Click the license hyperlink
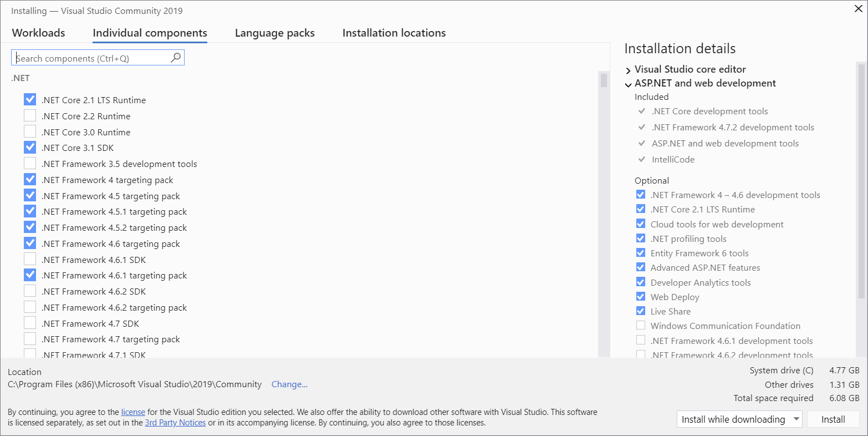This screenshot has width=868, height=436. (133, 412)
